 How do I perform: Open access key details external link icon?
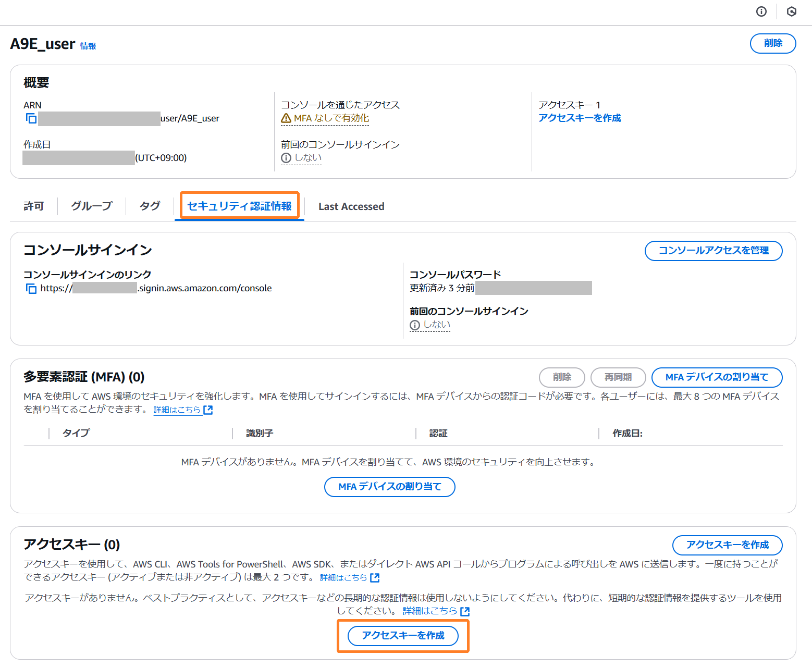375,577
